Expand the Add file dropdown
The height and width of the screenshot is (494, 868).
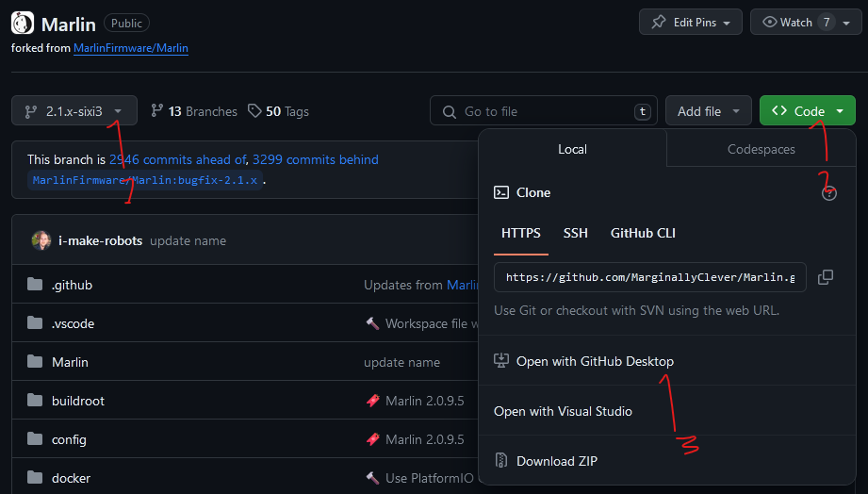(x=708, y=111)
